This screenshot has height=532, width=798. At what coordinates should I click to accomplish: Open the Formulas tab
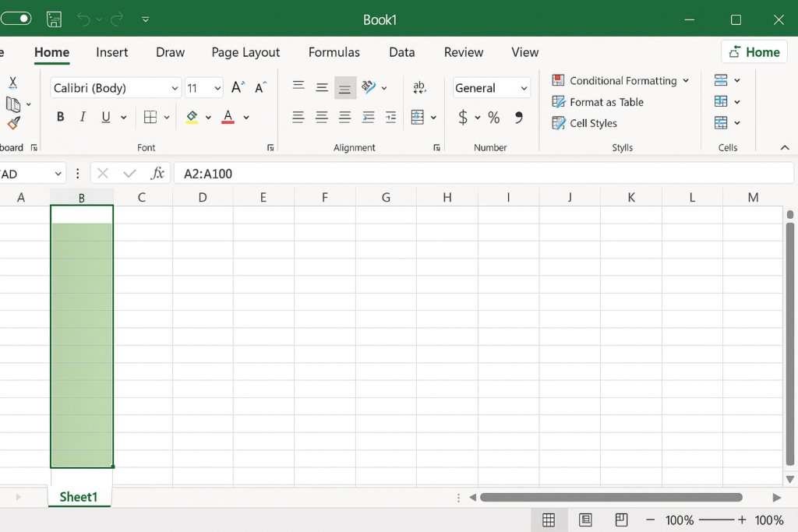[334, 52]
